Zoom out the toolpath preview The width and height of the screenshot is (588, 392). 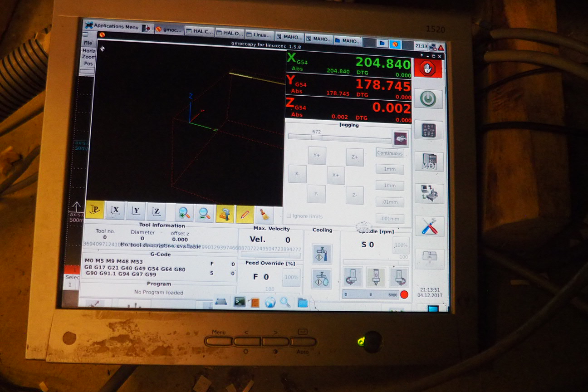[205, 213]
